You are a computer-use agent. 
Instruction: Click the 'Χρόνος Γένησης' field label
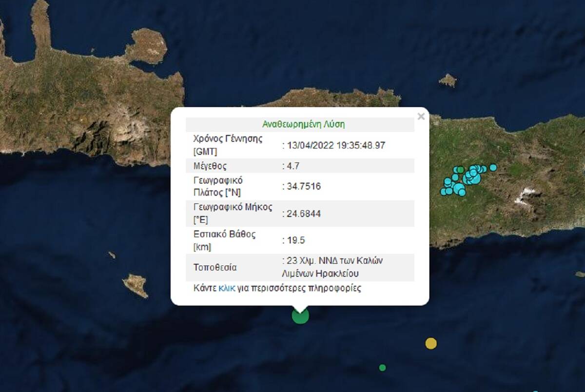click(x=228, y=138)
